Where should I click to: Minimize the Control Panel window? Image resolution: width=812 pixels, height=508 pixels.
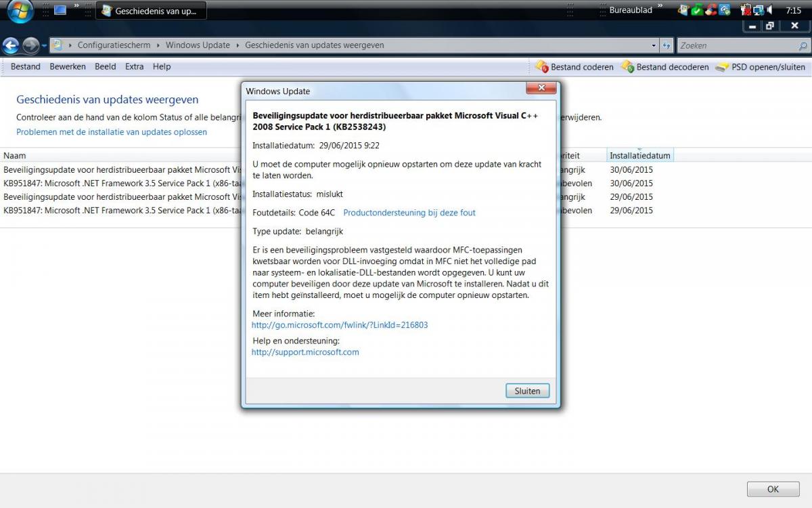pyautogui.click(x=752, y=26)
